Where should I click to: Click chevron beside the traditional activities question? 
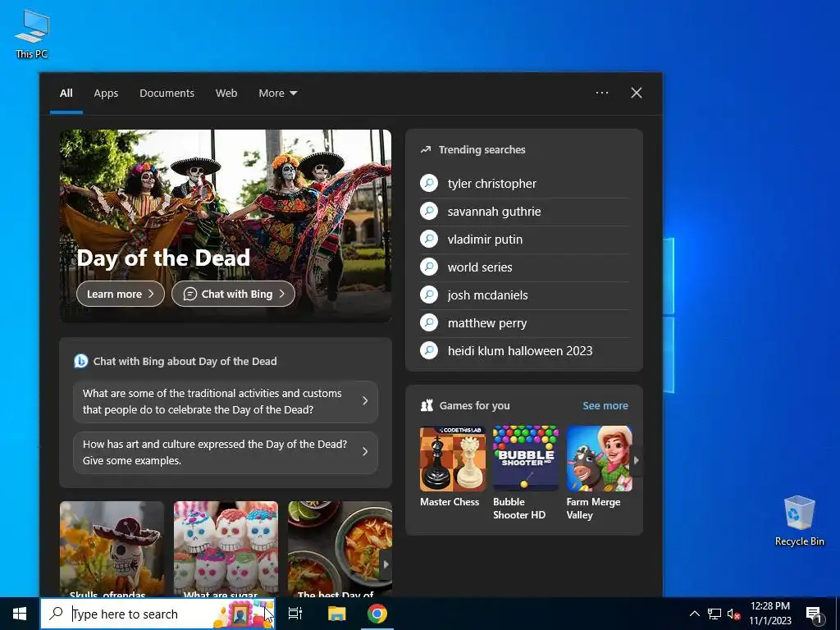point(365,400)
